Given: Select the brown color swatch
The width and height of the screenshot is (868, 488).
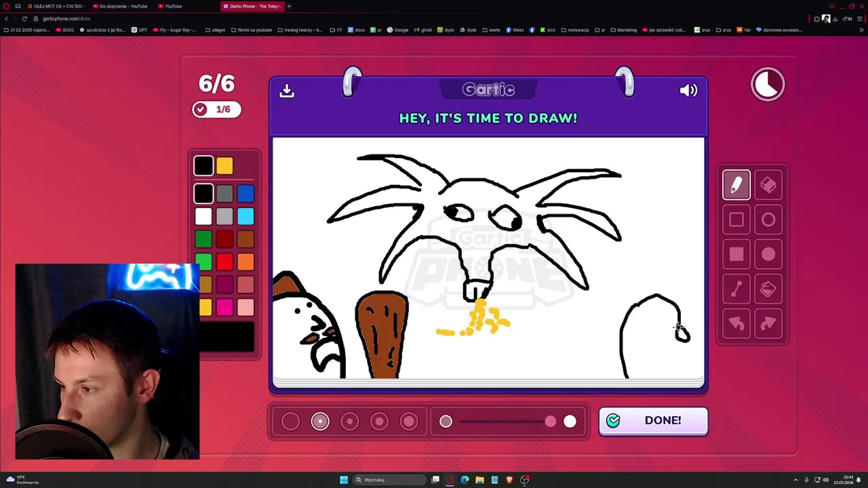Looking at the screenshot, I should tap(245, 239).
